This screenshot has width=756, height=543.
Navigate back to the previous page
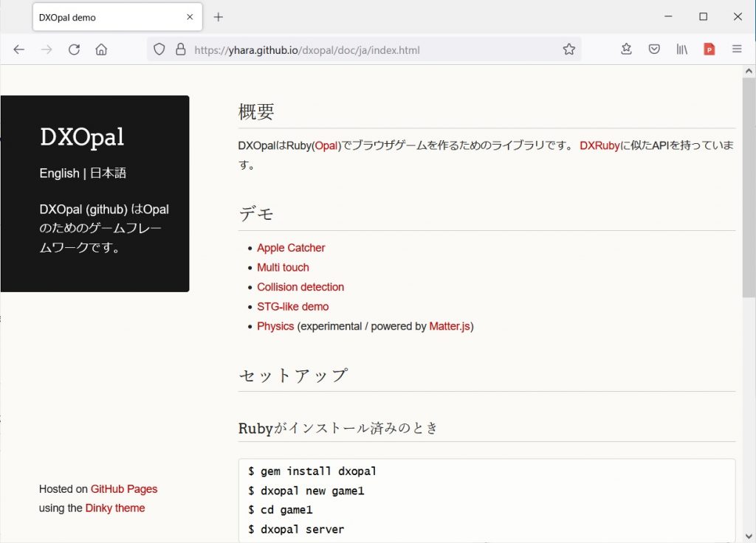click(x=18, y=49)
